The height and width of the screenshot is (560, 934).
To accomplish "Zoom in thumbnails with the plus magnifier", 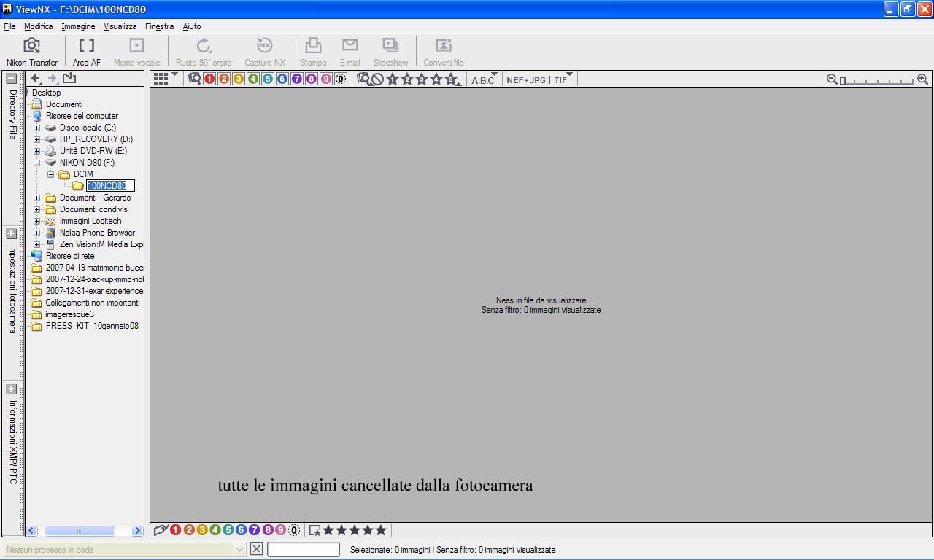I will click(922, 79).
